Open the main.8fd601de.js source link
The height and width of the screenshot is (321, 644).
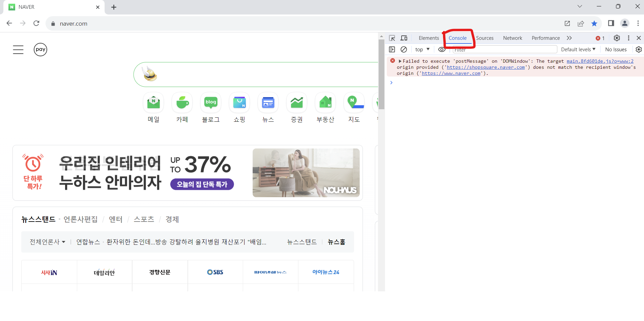coord(600,61)
